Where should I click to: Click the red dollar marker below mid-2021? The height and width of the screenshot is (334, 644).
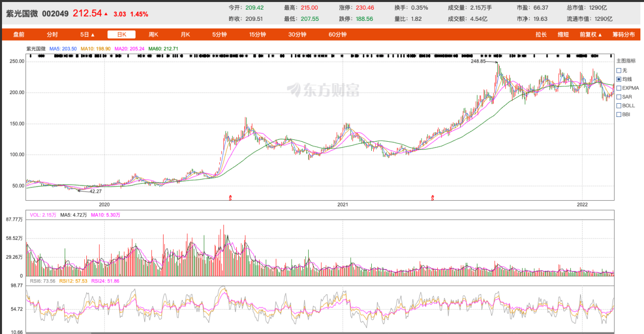pyautogui.click(x=433, y=197)
